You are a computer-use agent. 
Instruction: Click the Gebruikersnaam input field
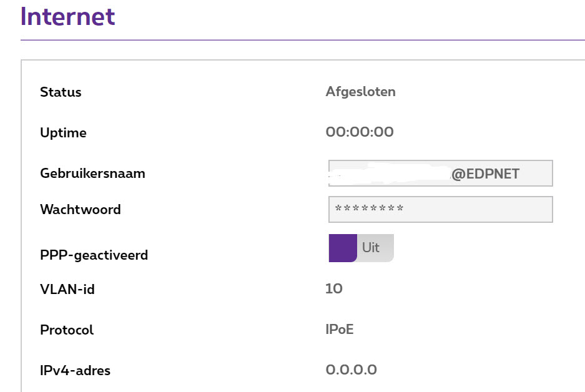point(440,174)
